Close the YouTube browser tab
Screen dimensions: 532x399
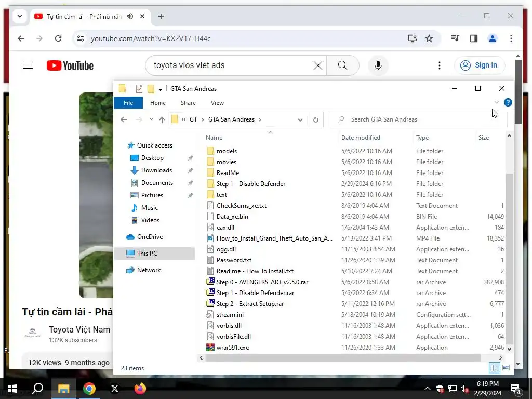[142, 16]
